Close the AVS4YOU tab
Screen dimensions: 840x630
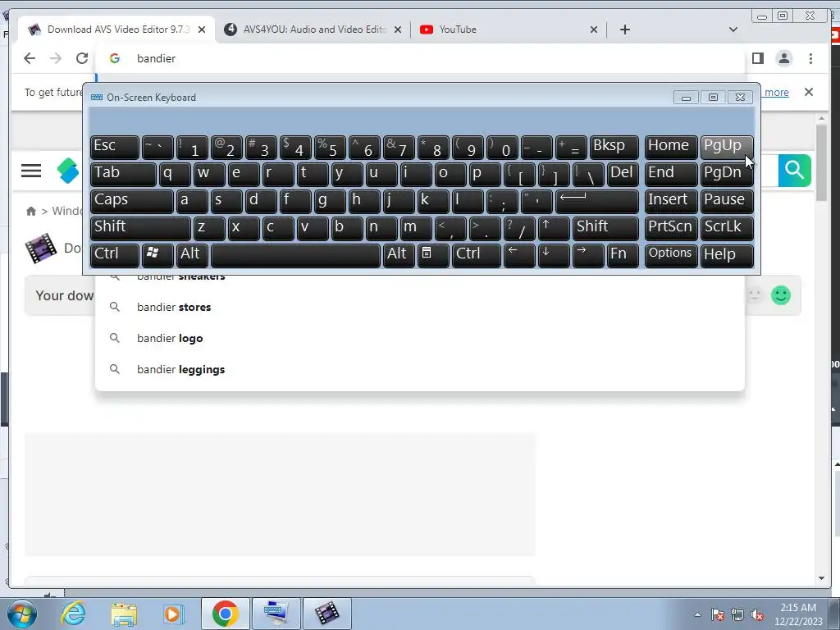398,30
